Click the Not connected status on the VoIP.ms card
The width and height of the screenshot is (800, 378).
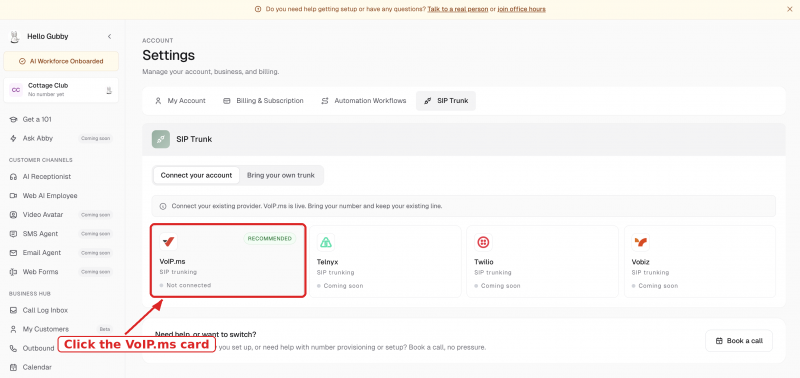tap(185, 285)
